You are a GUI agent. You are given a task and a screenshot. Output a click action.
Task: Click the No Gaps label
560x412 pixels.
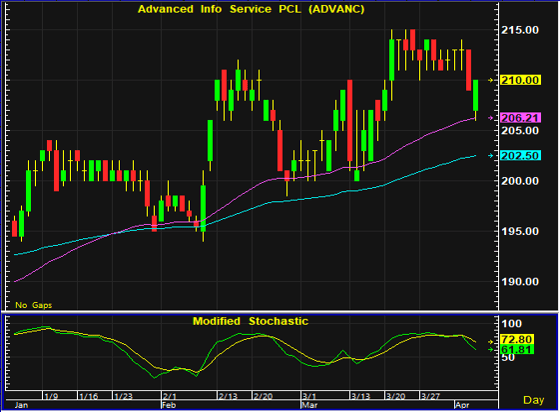point(34,305)
